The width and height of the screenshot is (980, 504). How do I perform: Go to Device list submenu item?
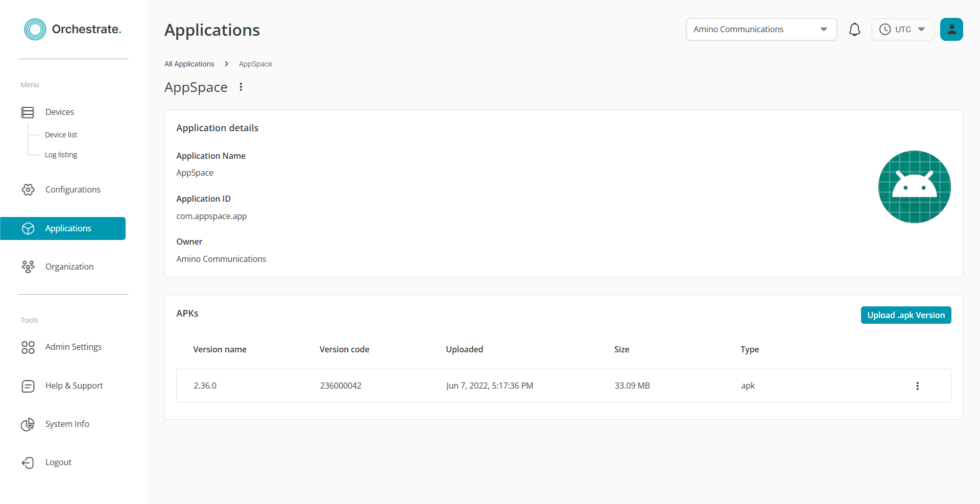click(x=61, y=135)
